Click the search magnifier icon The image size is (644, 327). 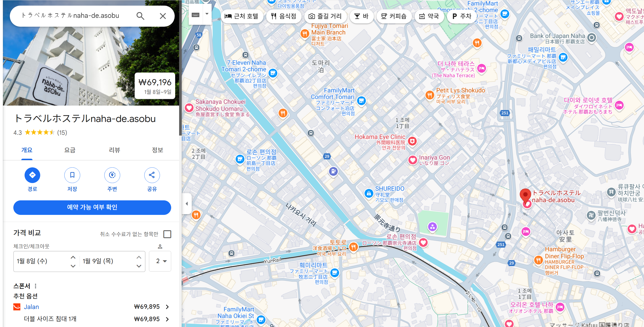140,16
